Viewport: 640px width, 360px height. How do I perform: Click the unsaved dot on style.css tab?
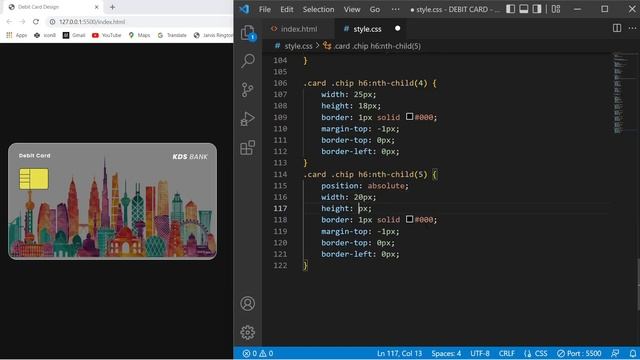coord(398,29)
